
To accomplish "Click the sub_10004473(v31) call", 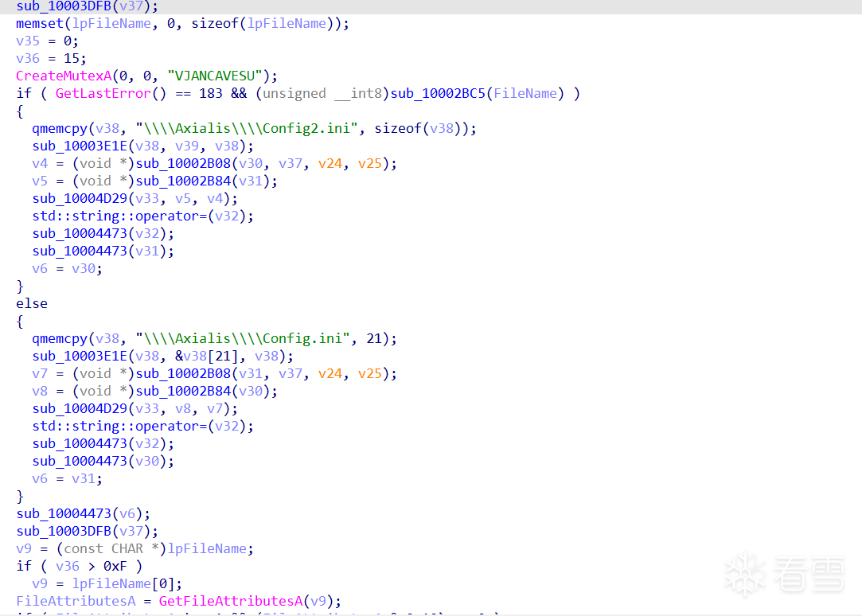I will (x=102, y=251).
